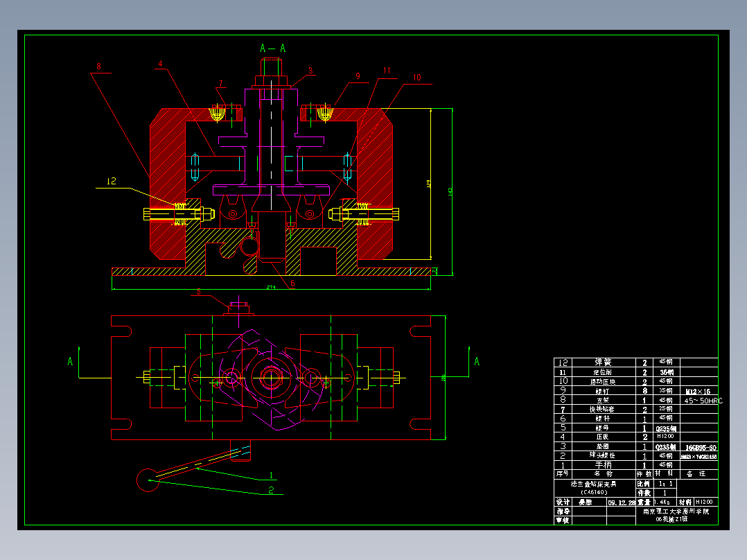
Task: Click the '南京理工大学泰州学院' school name
Action: click(676, 512)
